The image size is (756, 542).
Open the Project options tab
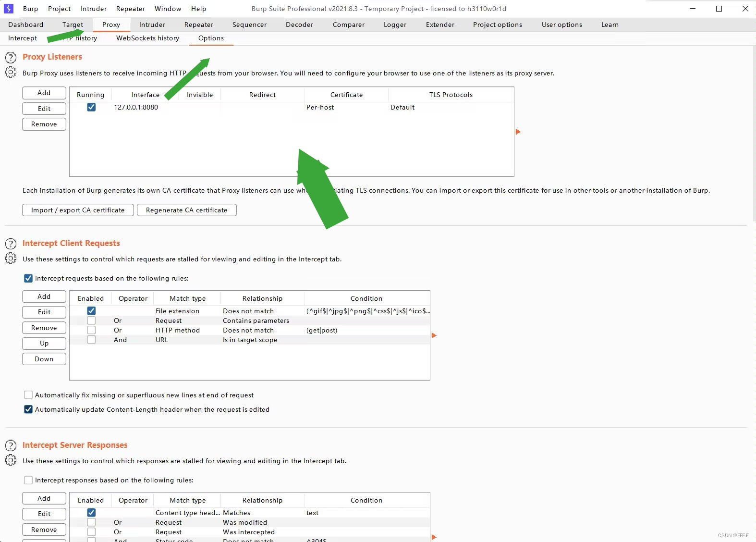pos(498,25)
